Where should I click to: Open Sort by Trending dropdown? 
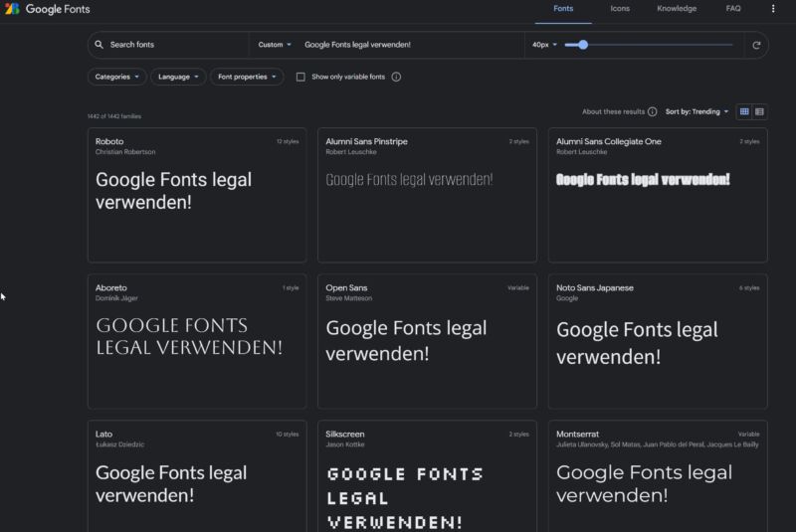click(697, 111)
